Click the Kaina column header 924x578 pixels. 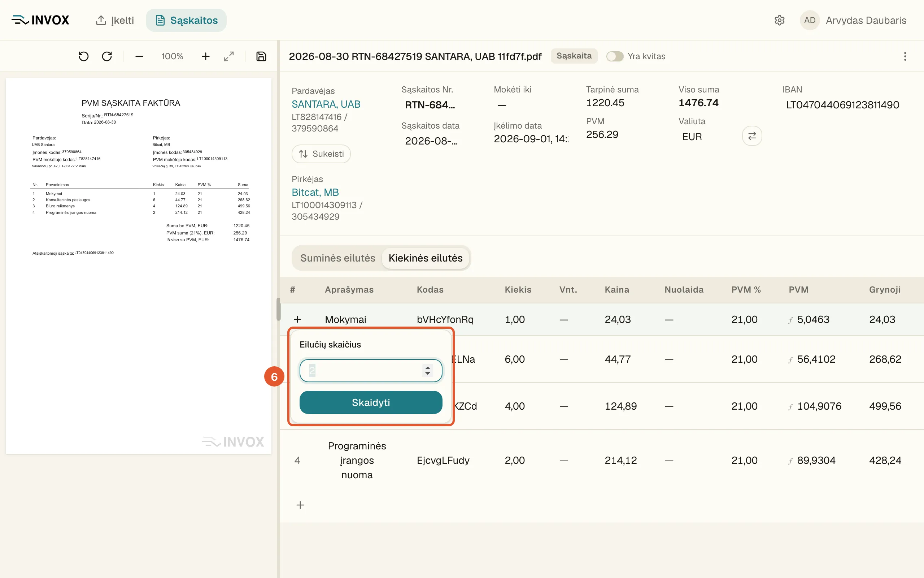coord(617,290)
